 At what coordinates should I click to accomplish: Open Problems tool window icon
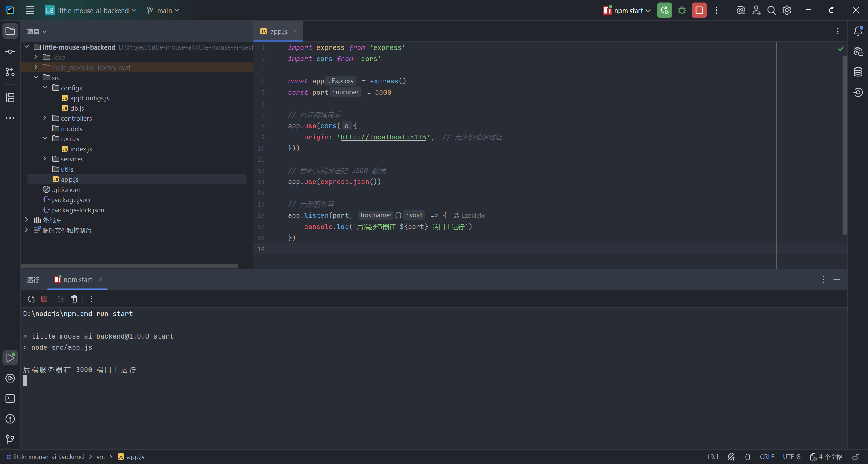(10, 419)
